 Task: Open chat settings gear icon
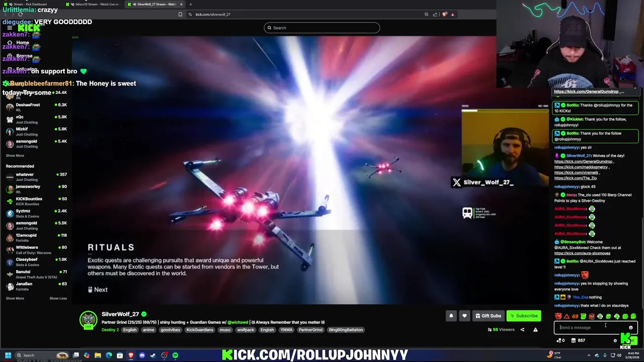[x=615, y=340]
